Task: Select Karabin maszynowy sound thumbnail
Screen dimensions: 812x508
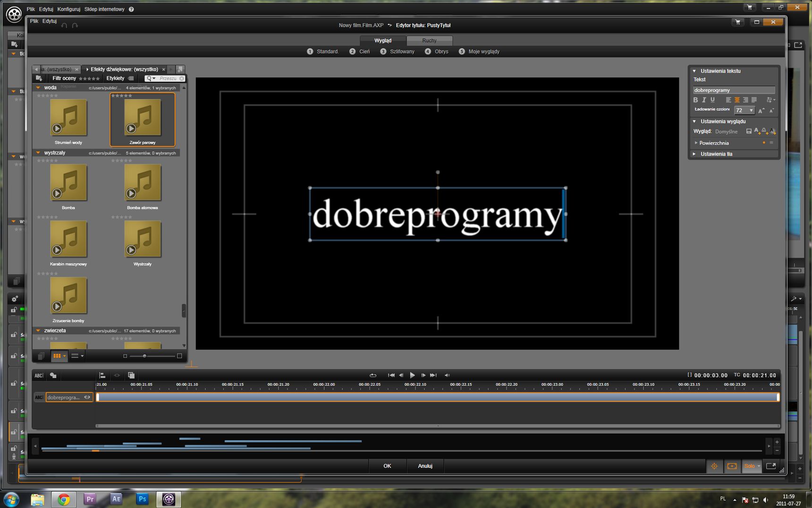Action: 68,239
